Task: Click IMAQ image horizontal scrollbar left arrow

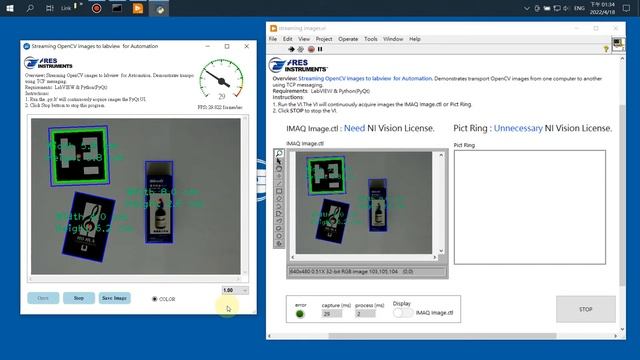Action: pyautogui.click(x=293, y=257)
